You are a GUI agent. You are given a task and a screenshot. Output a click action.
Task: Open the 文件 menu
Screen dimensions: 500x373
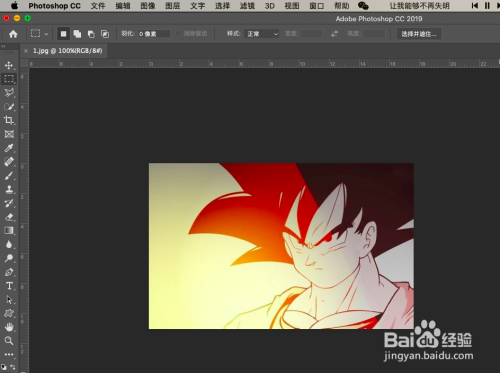pos(98,6)
